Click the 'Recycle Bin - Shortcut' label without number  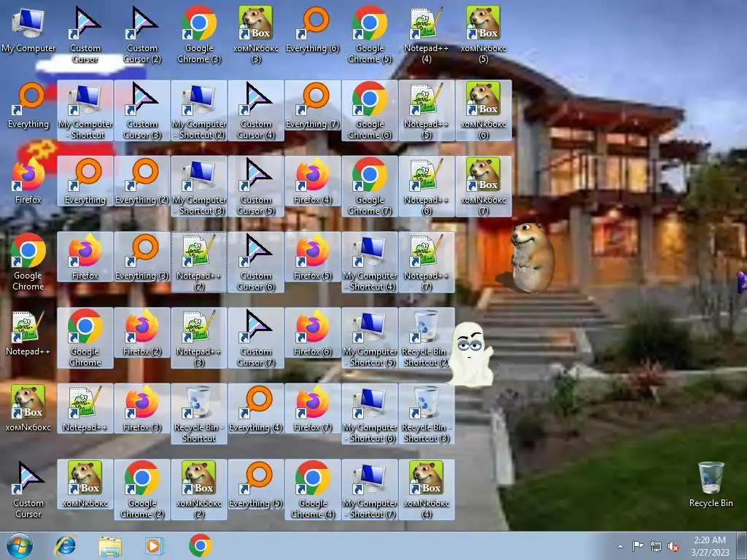[x=199, y=432]
